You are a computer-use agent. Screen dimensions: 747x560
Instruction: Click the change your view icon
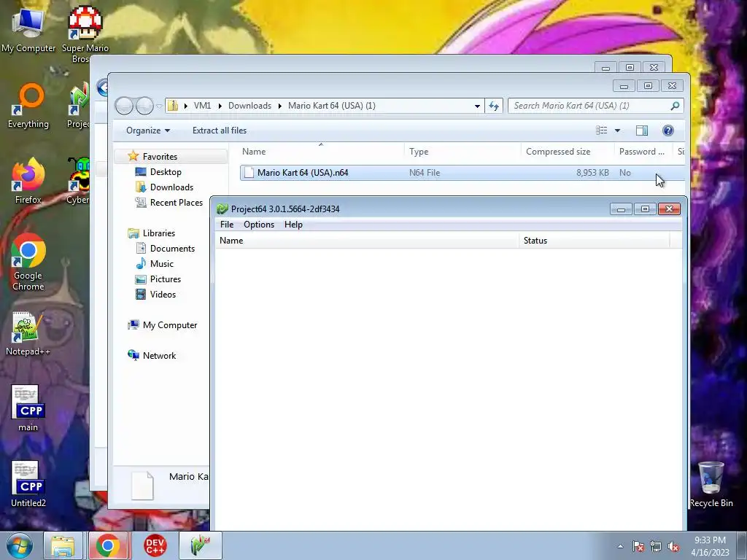coord(601,131)
